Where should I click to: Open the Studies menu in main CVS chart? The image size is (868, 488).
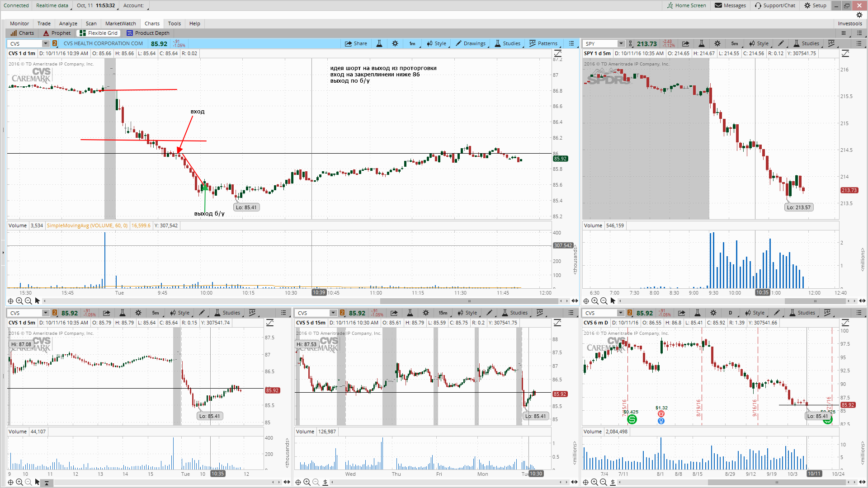pyautogui.click(x=508, y=43)
